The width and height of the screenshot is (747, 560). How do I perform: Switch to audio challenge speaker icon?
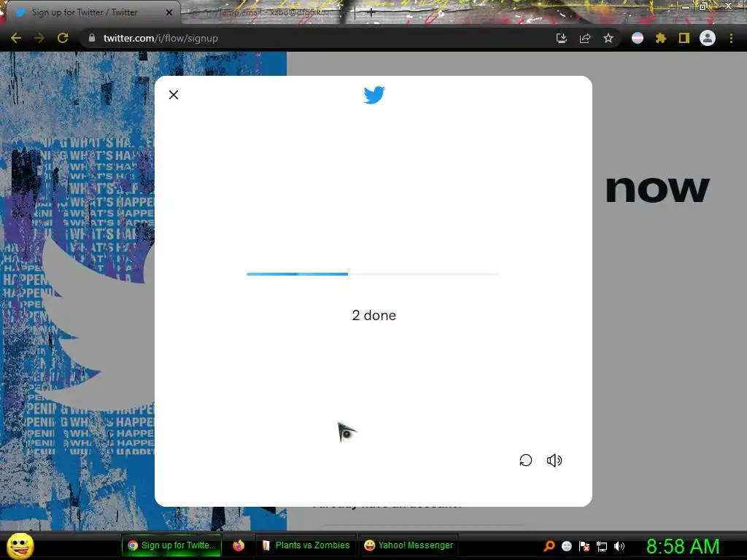click(554, 460)
